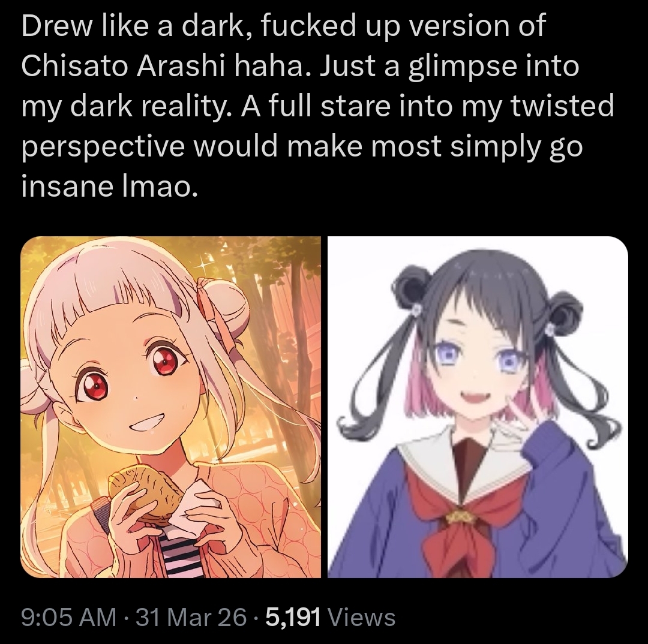Screen dimensions: 648x644
Task: Select the words 'Chisato Arashi' in the tweet
Action: pyautogui.click(x=123, y=66)
